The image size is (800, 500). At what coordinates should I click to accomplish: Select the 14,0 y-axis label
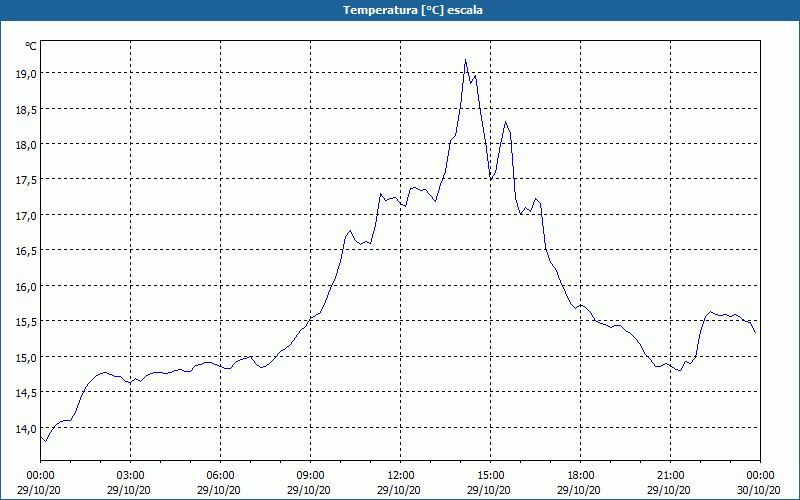26,429
